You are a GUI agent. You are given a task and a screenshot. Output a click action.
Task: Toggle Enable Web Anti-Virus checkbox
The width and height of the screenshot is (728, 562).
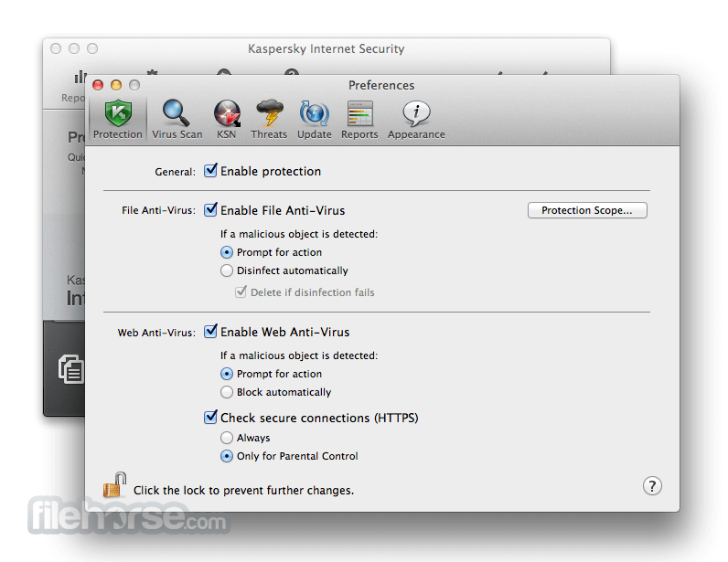(210, 331)
